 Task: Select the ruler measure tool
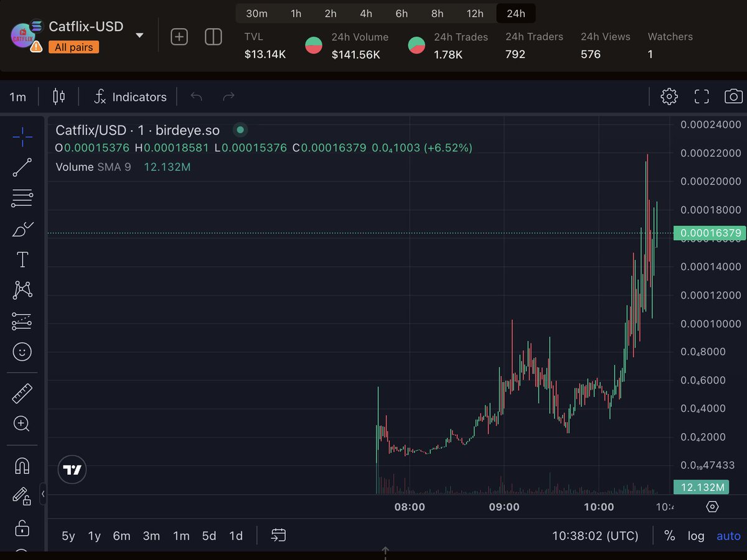click(x=22, y=393)
